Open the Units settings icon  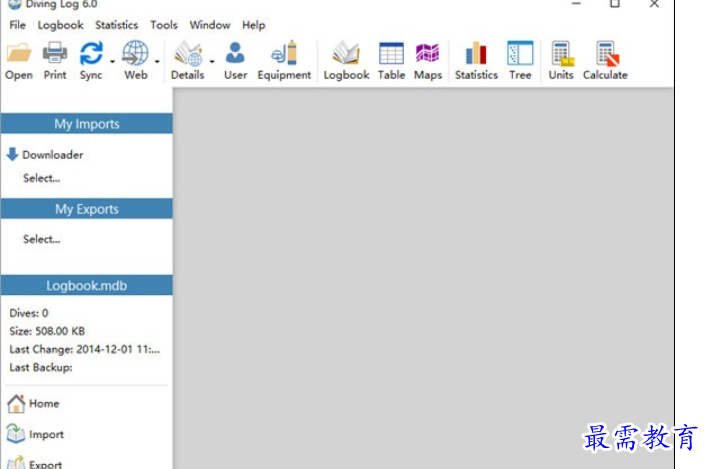pyautogui.click(x=561, y=53)
